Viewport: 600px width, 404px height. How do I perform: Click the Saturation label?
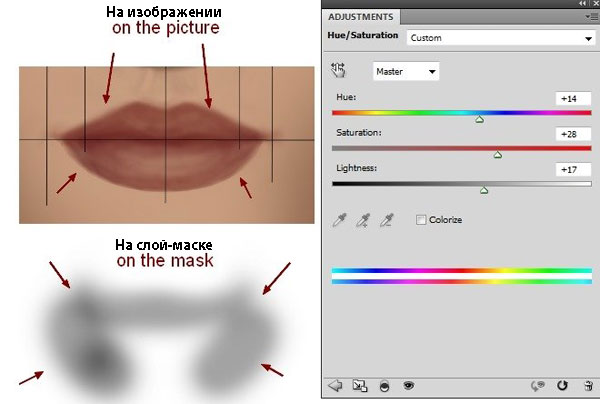(x=359, y=133)
